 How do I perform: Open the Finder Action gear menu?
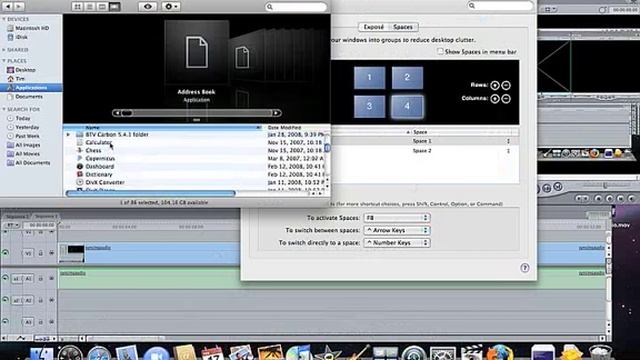[x=171, y=7]
